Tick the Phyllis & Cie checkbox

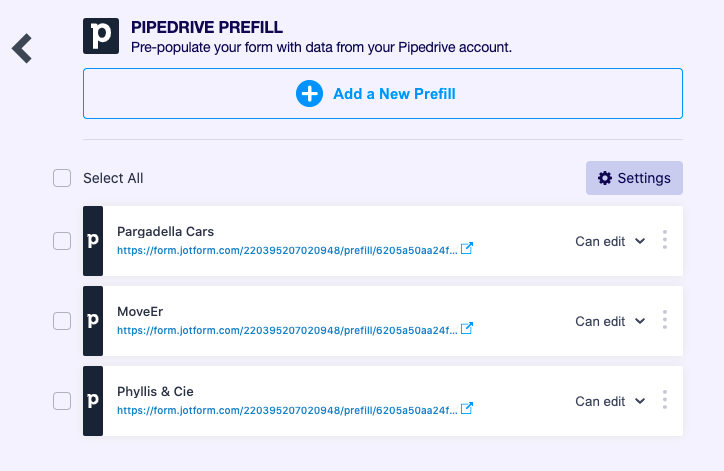click(62, 401)
